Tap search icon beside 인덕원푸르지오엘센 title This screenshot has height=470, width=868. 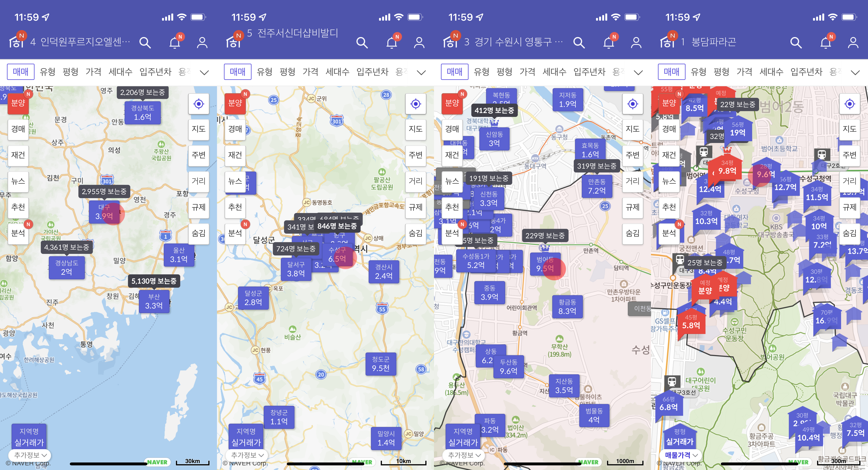(x=145, y=43)
